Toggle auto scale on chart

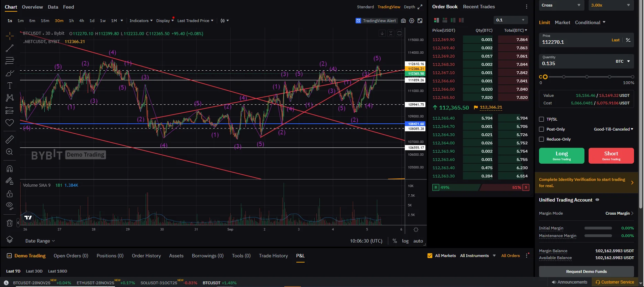[418, 241]
